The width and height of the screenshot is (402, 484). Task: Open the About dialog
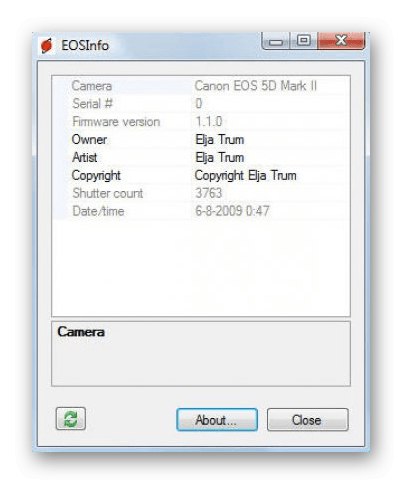point(217,420)
